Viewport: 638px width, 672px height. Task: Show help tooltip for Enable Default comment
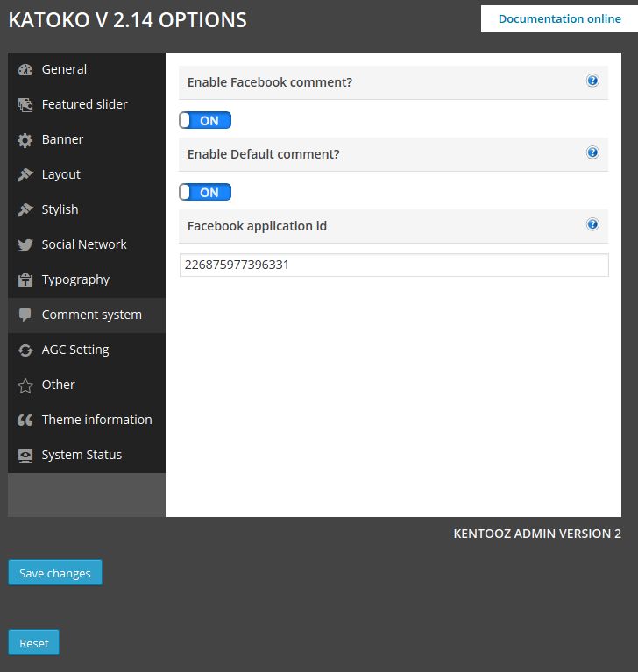(592, 152)
